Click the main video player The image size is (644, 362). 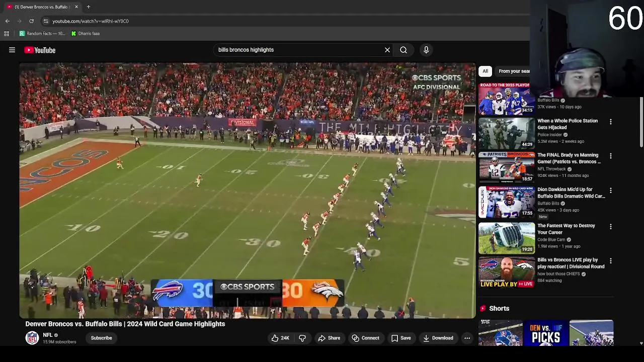pos(247,190)
